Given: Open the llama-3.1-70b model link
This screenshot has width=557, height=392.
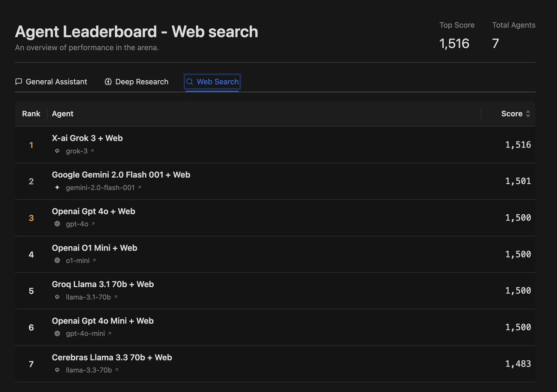Looking at the screenshot, I should (88, 297).
